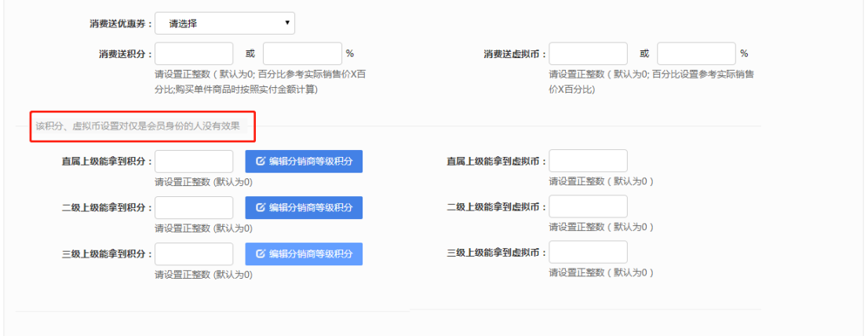Focus the 消费送积分 integer input field

(195, 53)
